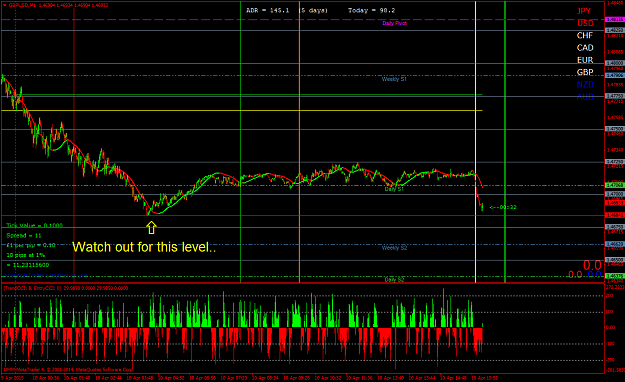Click the Weekly S2 level label
Viewport: 625px width, 382px height.
(394, 248)
